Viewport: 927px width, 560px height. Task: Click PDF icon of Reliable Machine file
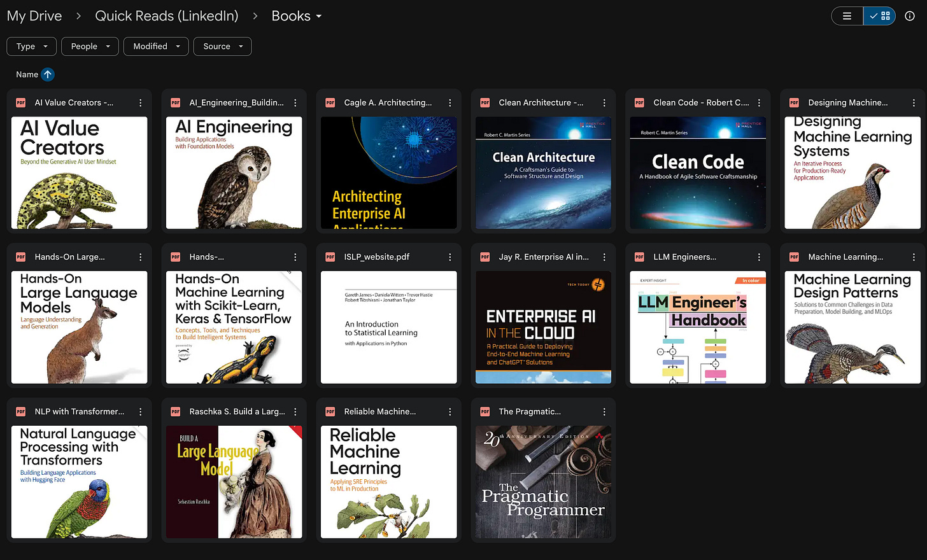coord(330,412)
